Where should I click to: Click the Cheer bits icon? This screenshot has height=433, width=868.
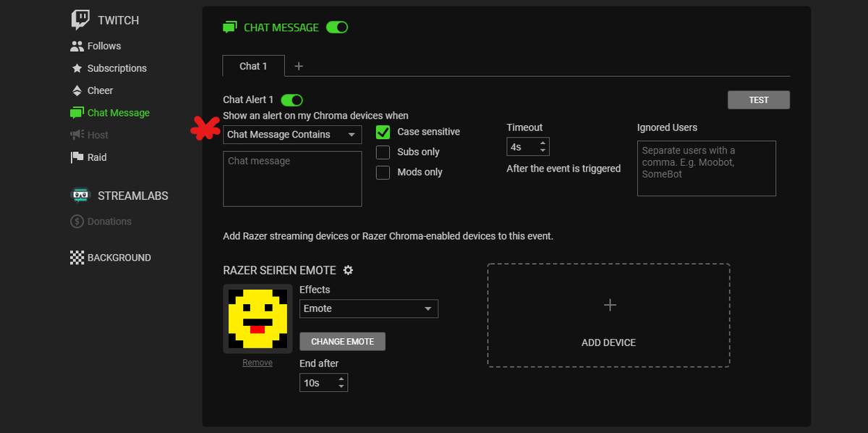pos(77,91)
